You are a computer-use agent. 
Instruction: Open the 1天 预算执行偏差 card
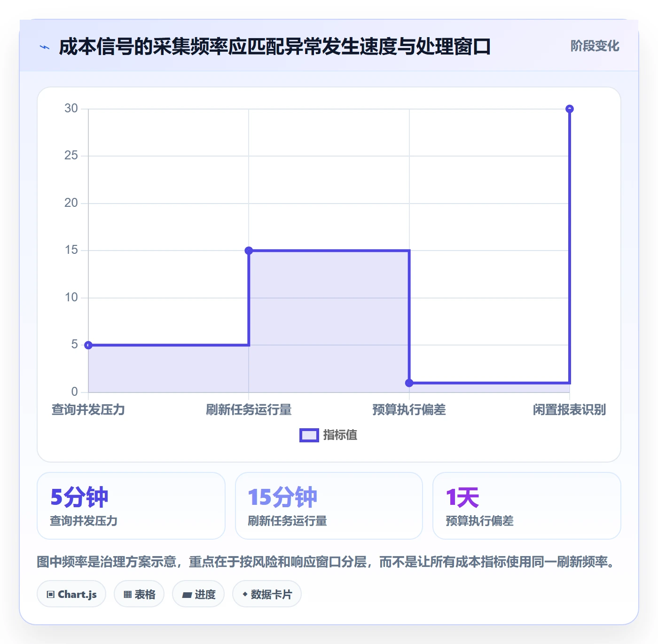(x=527, y=506)
